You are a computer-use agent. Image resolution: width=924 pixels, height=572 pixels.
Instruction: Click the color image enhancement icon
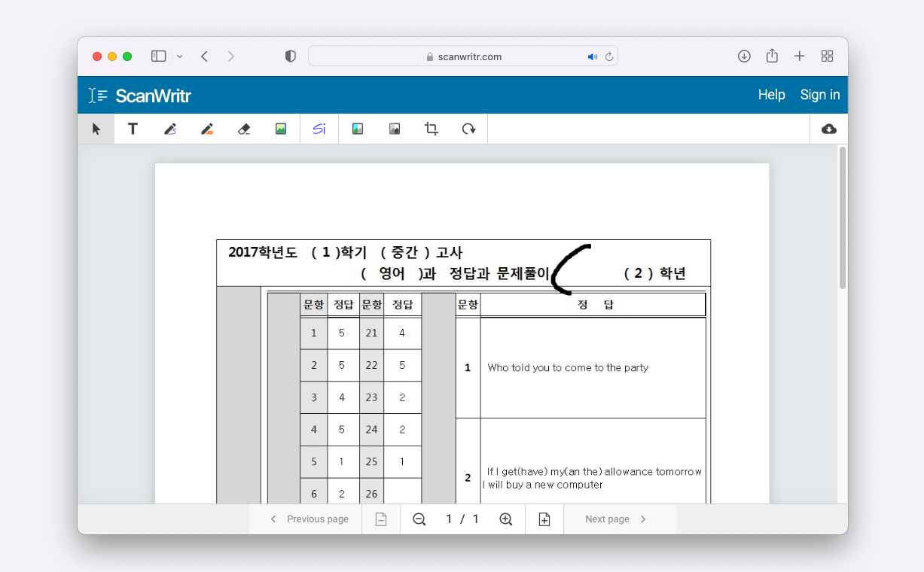(358, 129)
